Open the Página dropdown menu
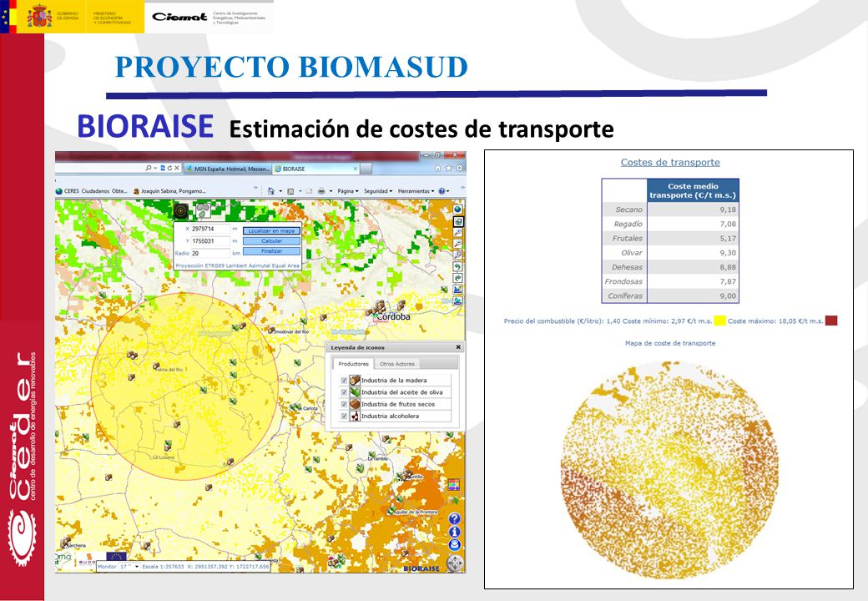Viewport: 868px width, 601px height. [x=348, y=191]
